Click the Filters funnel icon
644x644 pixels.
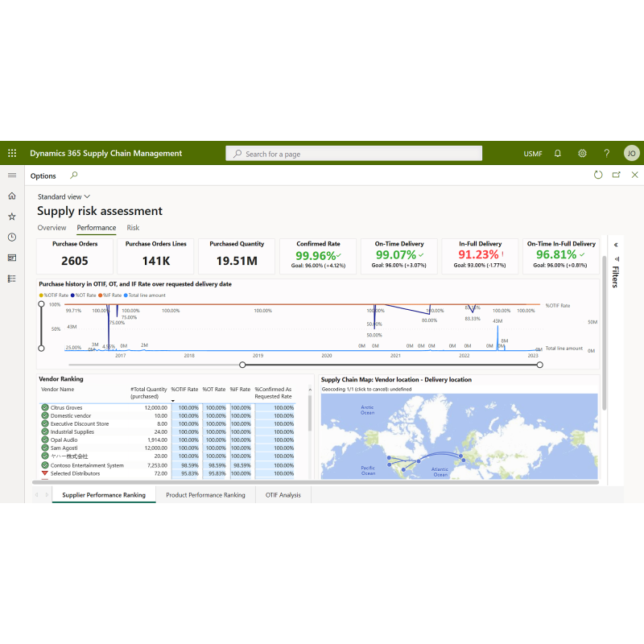(616, 259)
